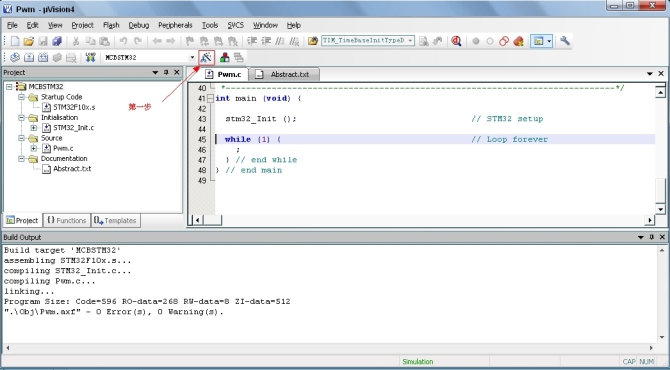Create a new file with the New icon
The width and height of the screenshot is (670, 370).
15,41
